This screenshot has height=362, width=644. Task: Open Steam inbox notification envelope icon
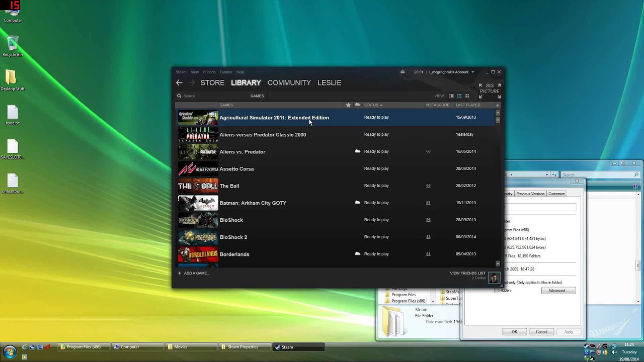coord(403,72)
